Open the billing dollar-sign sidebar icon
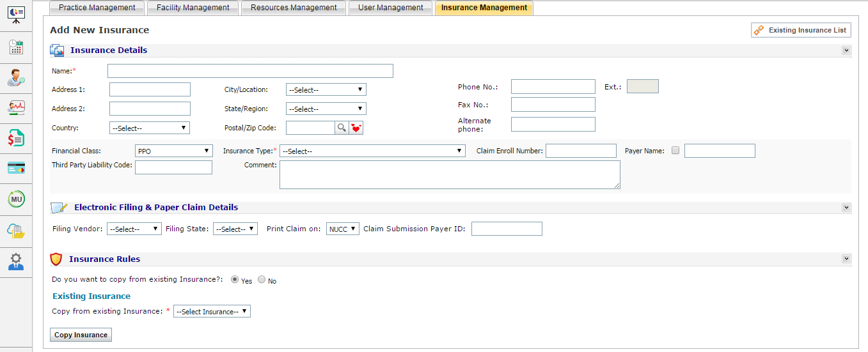868x352 pixels. coord(16,138)
